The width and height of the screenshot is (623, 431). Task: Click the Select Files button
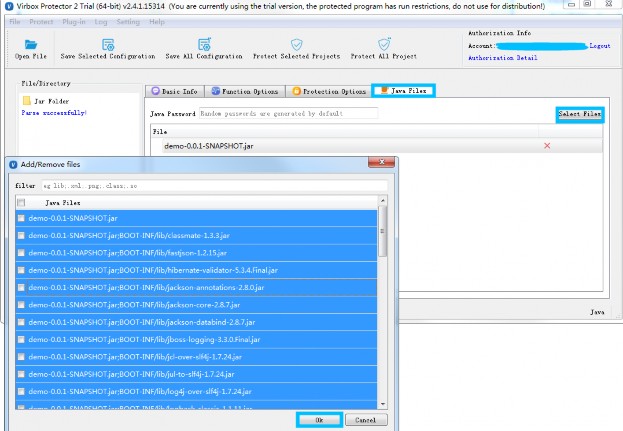(580, 114)
